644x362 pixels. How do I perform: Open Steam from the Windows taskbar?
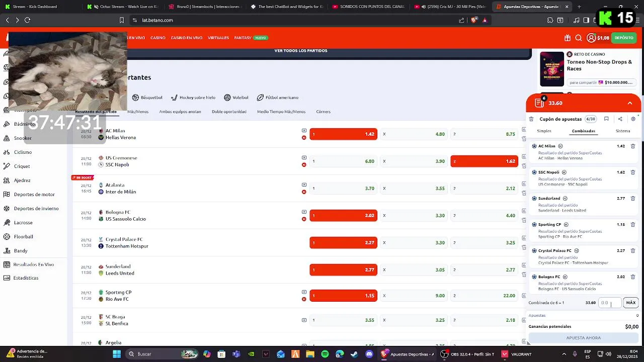pyautogui.click(x=354, y=354)
